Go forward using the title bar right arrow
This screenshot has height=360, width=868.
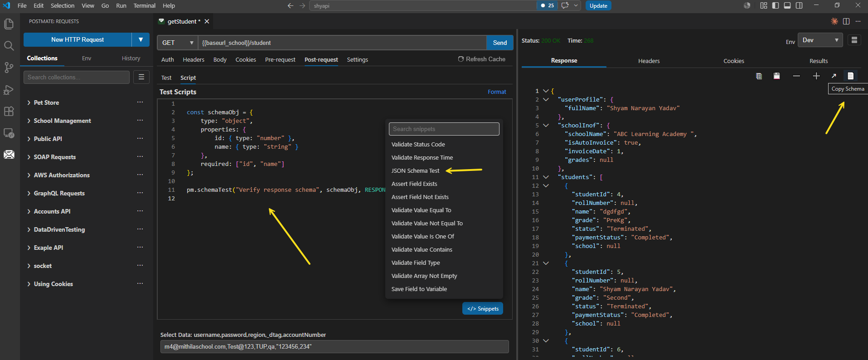(x=302, y=5)
